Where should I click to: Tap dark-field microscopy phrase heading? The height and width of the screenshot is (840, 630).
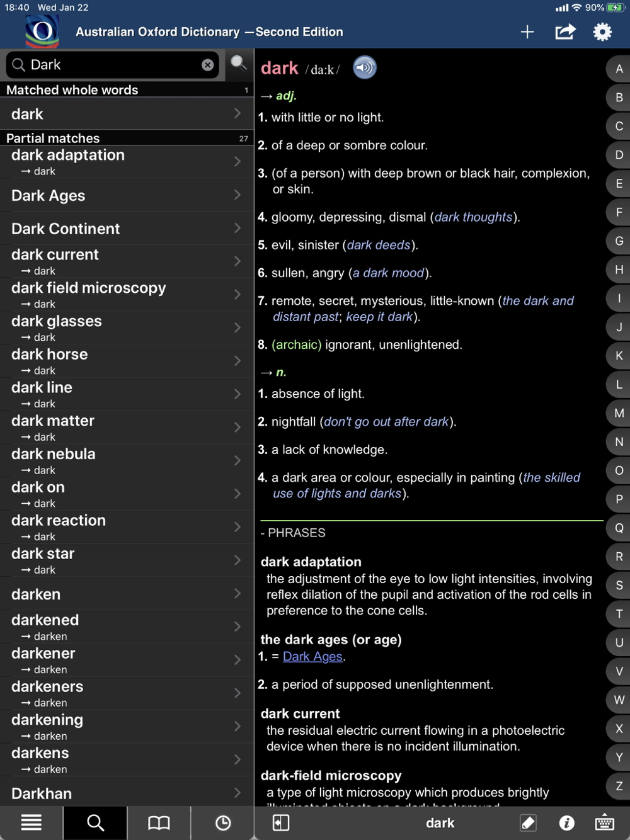(x=331, y=776)
